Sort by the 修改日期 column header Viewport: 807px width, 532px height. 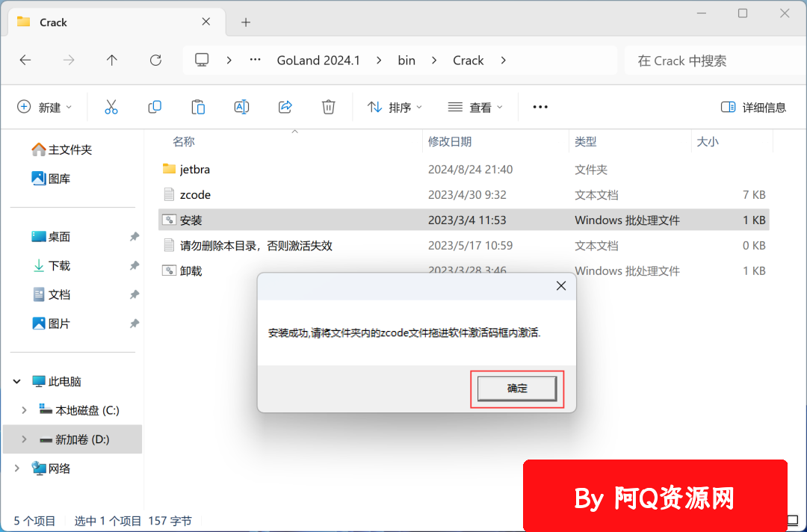point(450,141)
